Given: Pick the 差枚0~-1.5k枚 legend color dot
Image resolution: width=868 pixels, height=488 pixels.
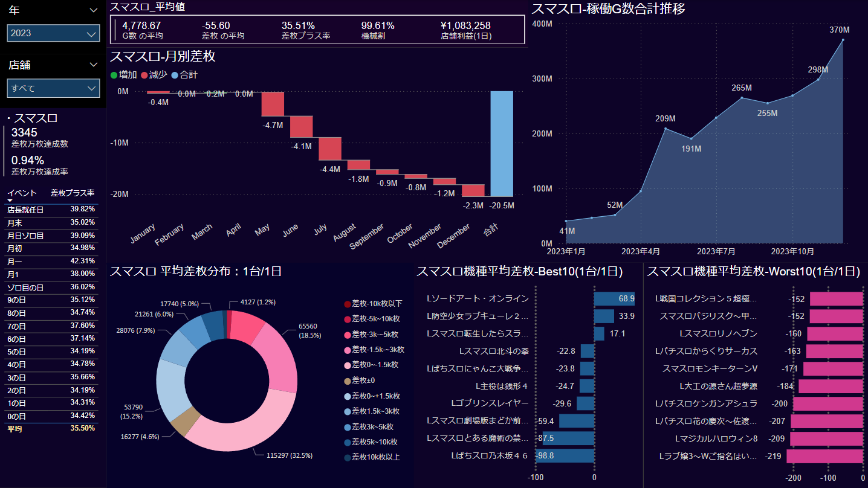Looking at the screenshot, I should tap(347, 365).
